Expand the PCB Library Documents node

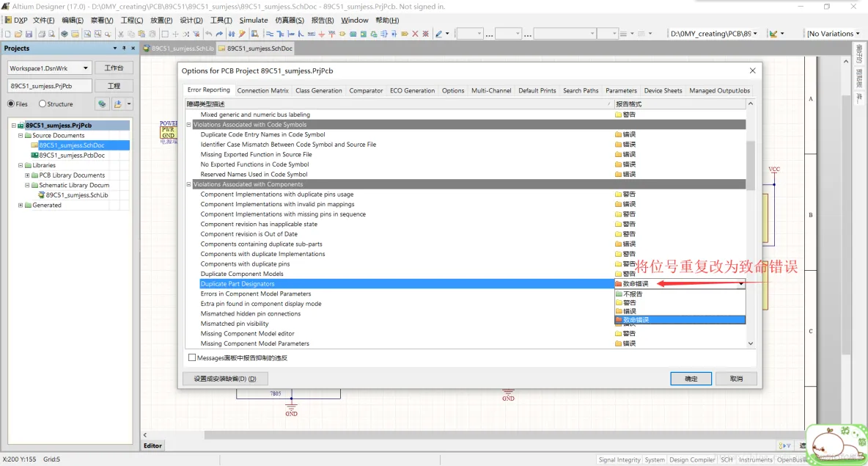(27, 175)
